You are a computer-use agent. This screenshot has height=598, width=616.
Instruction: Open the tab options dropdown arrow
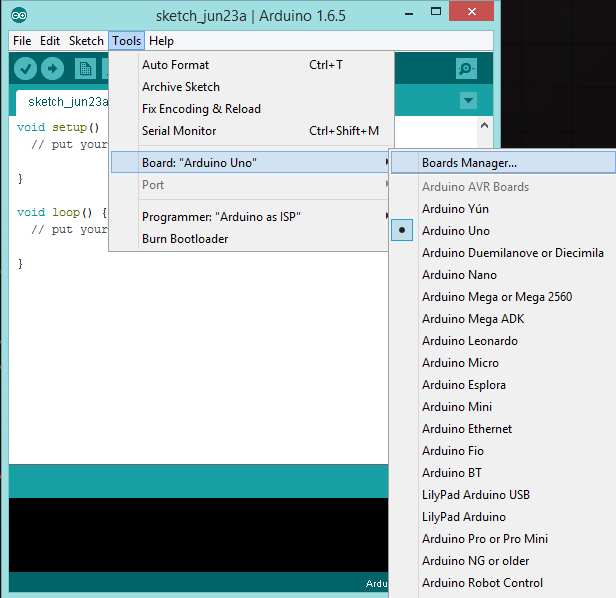pos(468,101)
